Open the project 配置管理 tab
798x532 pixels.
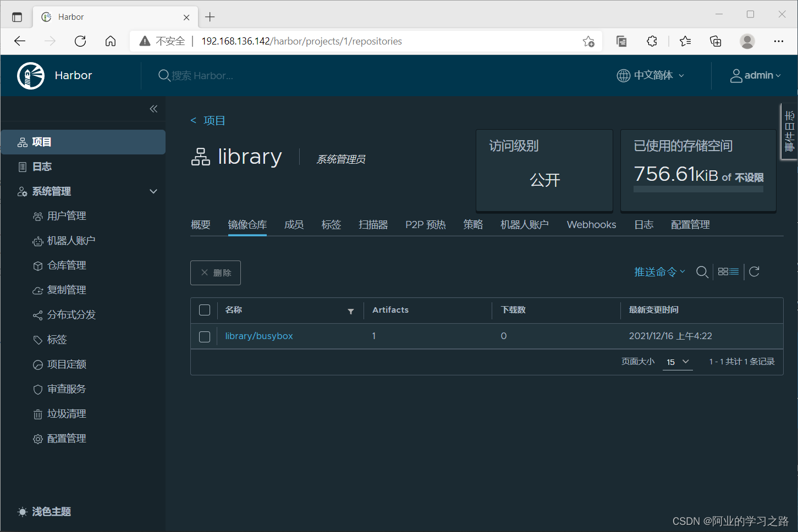coord(691,225)
